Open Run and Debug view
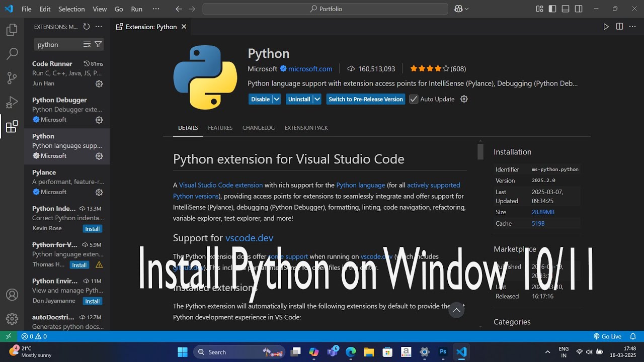This screenshot has height=362, width=644. pos(12,102)
